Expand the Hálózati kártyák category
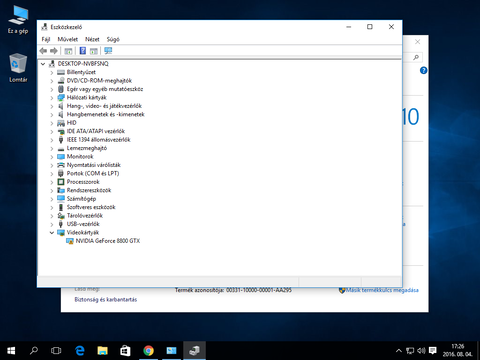The height and width of the screenshot is (360, 480). pos(52,98)
